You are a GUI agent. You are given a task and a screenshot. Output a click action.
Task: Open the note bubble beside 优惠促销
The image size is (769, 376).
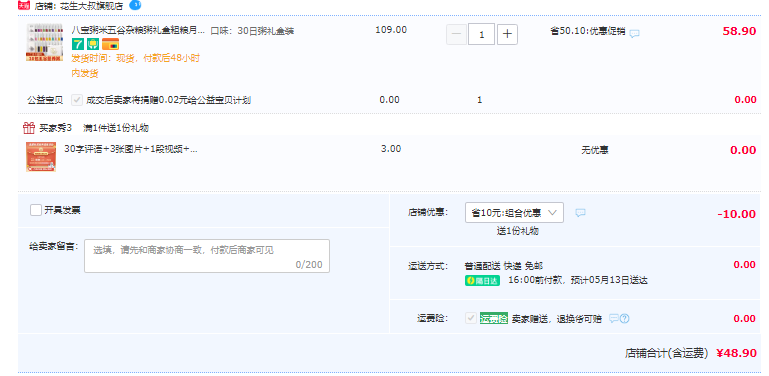pos(635,33)
